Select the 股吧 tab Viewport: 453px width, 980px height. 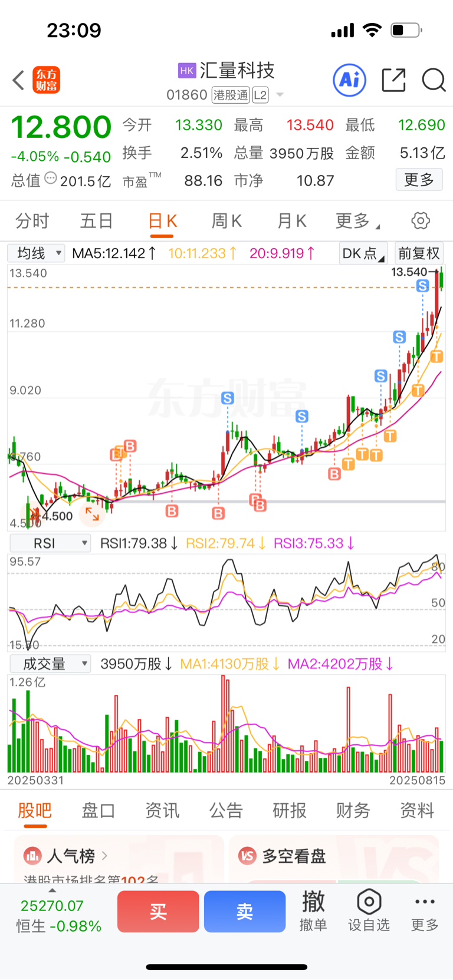tap(35, 810)
